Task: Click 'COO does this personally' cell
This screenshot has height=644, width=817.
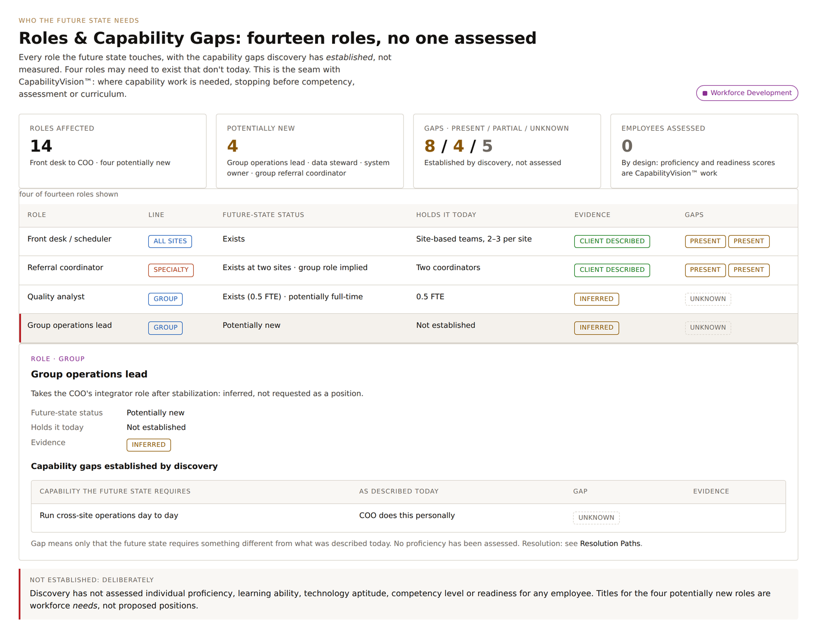Action: pyautogui.click(x=407, y=516)
